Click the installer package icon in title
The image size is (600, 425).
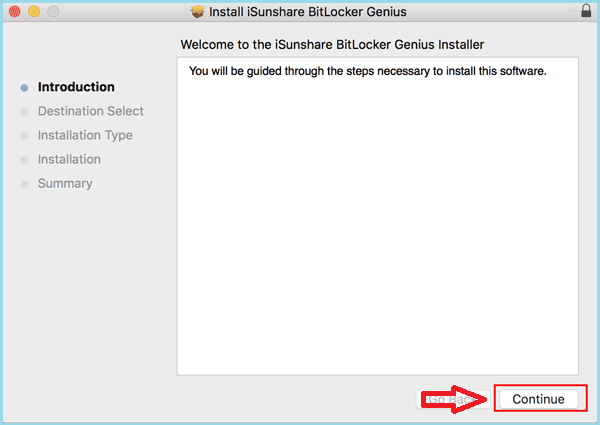coord(197,11)
